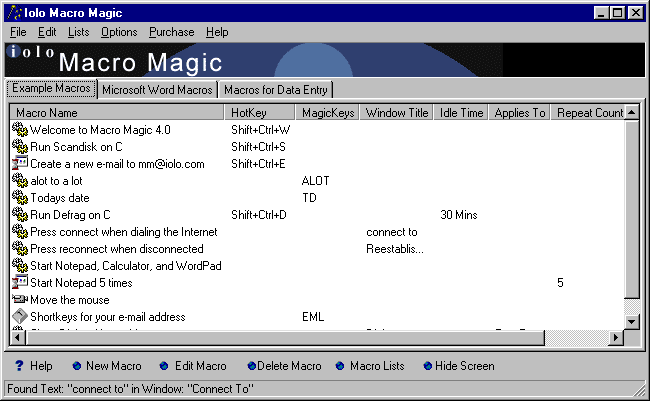Sort by the MagicKeys column header

click(x=327, y=112)
